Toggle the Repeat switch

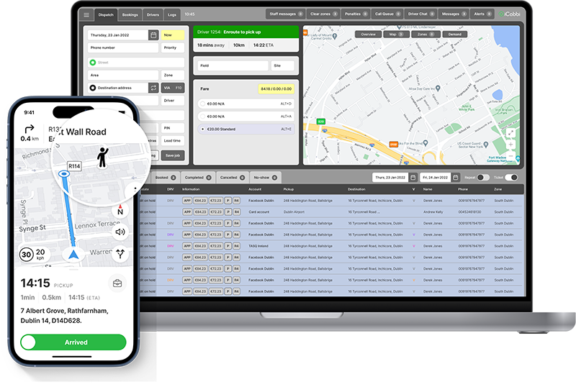(483, 177)
